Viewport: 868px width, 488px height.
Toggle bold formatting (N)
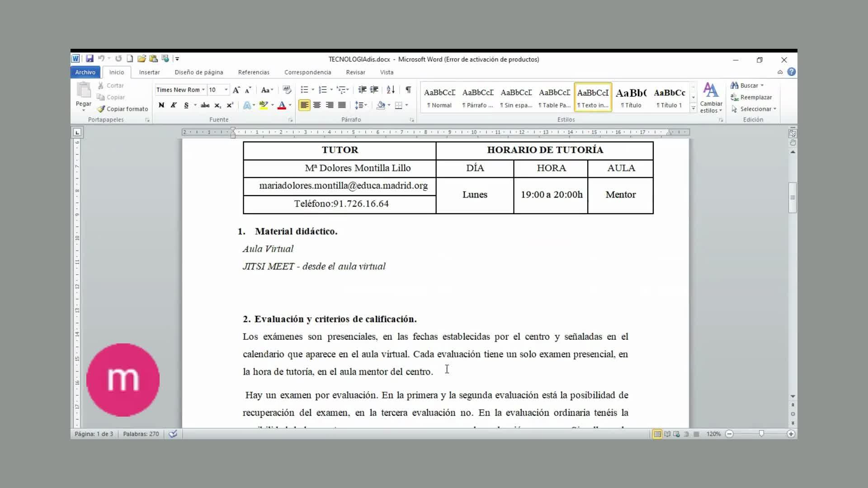click(161, 105)
